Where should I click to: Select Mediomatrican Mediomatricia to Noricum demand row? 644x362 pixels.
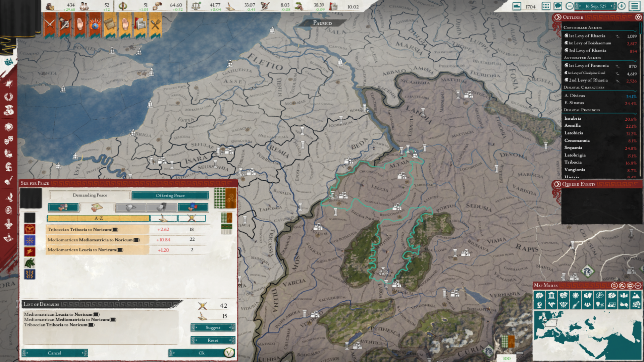[126, 240]
